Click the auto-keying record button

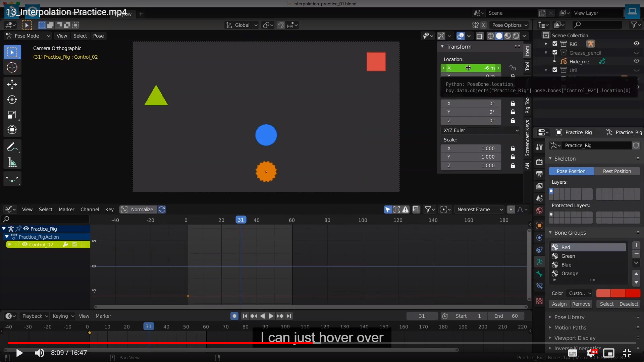tap(234, 316)
